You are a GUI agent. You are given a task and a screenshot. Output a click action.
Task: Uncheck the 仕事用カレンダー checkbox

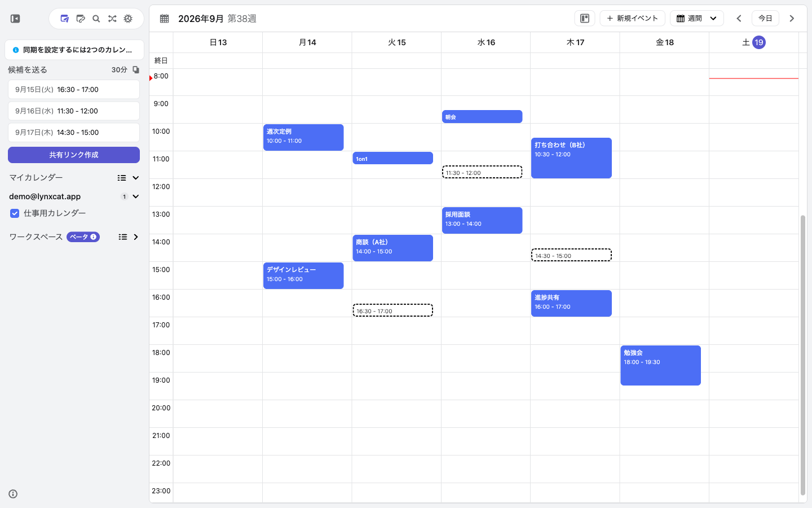(x=15, y=213)
